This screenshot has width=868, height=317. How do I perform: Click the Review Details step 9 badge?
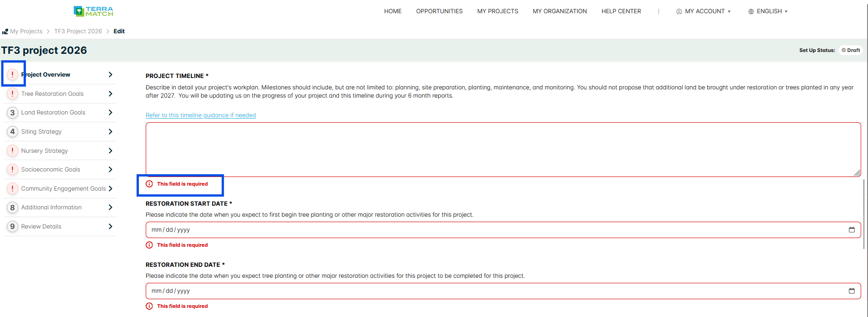12,226
